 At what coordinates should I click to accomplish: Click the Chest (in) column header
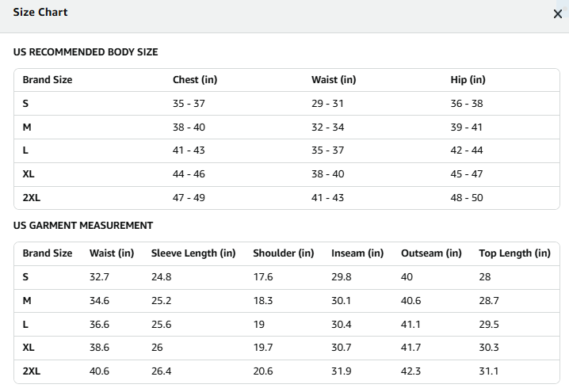[x=195, y=80]
